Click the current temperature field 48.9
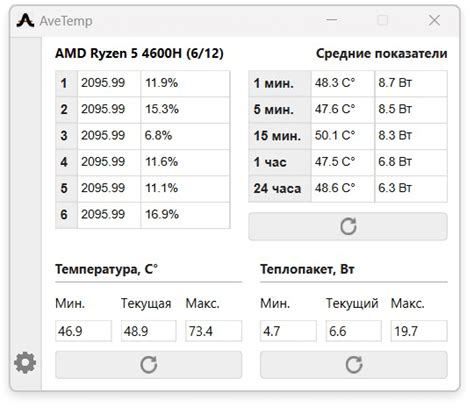474x414 pixels. (148, 331)
